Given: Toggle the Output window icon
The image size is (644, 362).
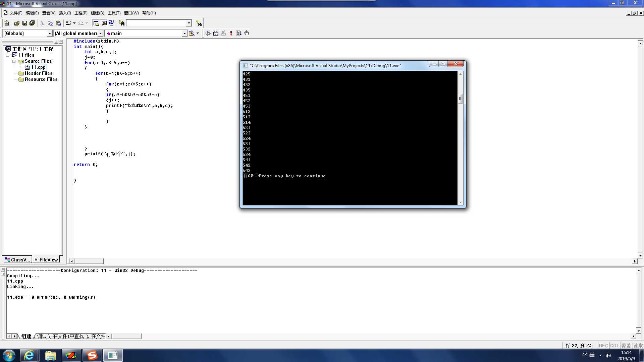Looking at the screenshot, I should tap(104, 23).
